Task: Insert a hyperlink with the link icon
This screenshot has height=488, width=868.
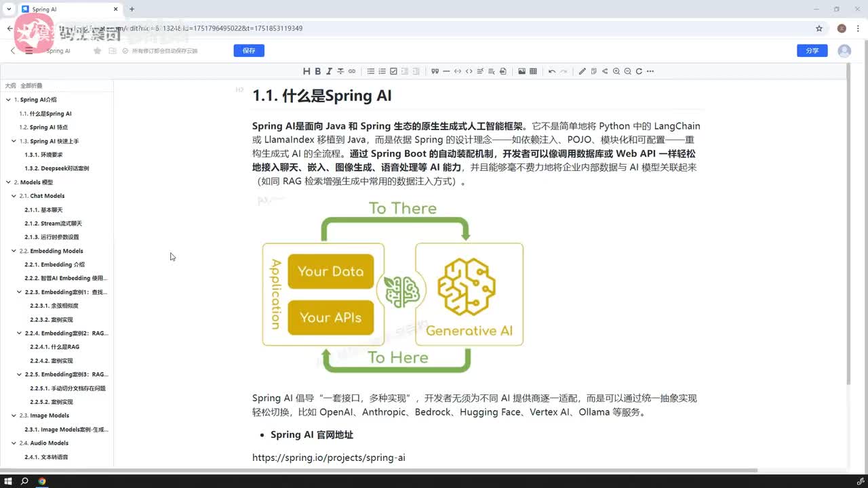Action: [352, 71]
